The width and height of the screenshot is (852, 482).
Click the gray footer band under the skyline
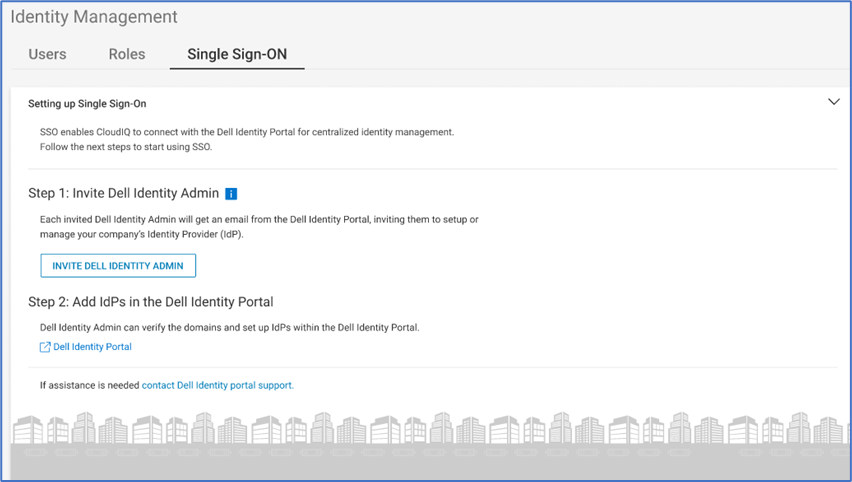(x=429, y=462)
